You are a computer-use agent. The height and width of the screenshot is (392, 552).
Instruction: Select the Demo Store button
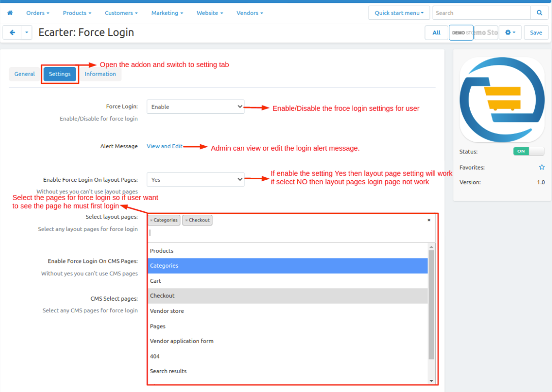461,32
